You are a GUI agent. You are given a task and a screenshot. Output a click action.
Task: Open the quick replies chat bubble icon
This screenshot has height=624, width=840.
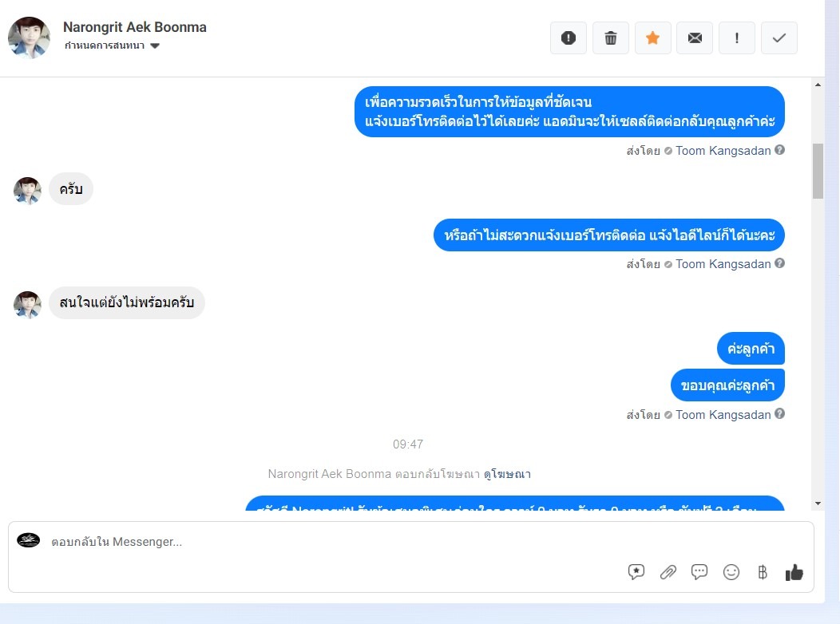(x=699, y=572)
